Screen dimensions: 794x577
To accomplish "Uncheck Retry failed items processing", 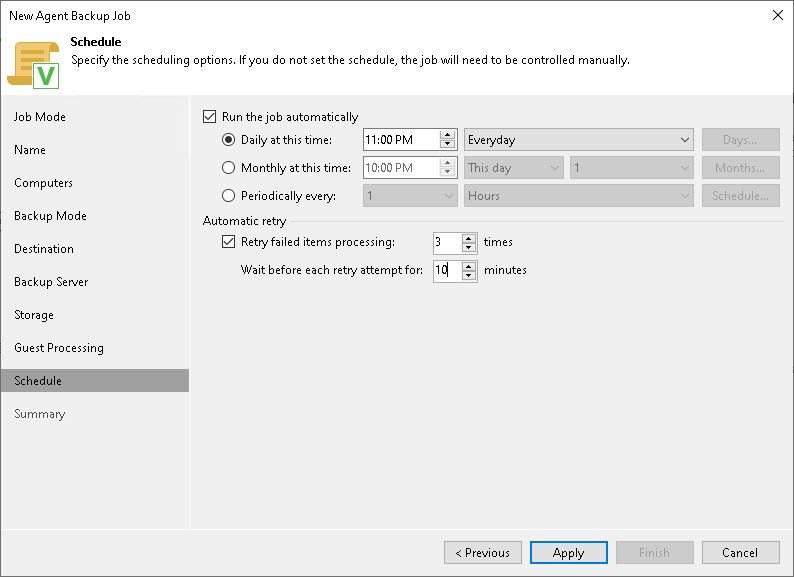I will 229,242.
